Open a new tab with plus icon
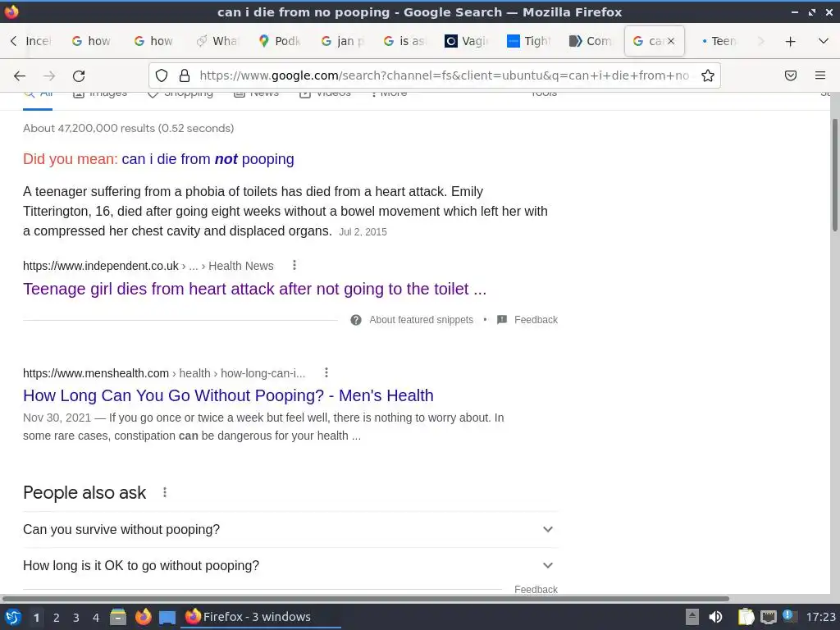Screen dimensions: 840x630 pyautogui.click(x=790, y=41)
